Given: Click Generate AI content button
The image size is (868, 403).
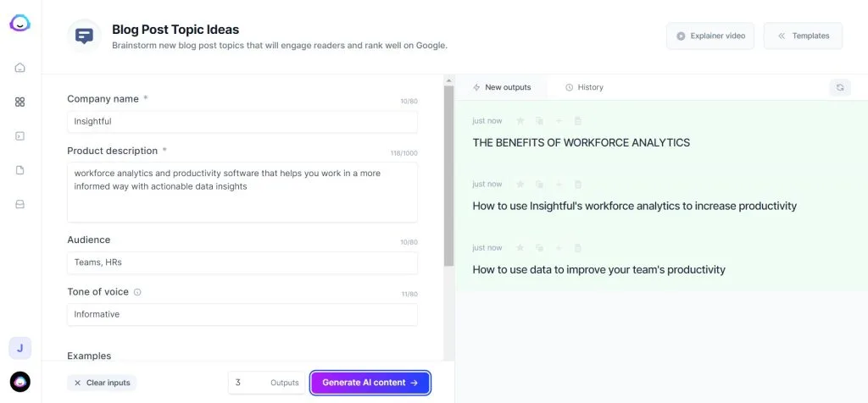Looking at the screenshot, I should coord(370,383).
